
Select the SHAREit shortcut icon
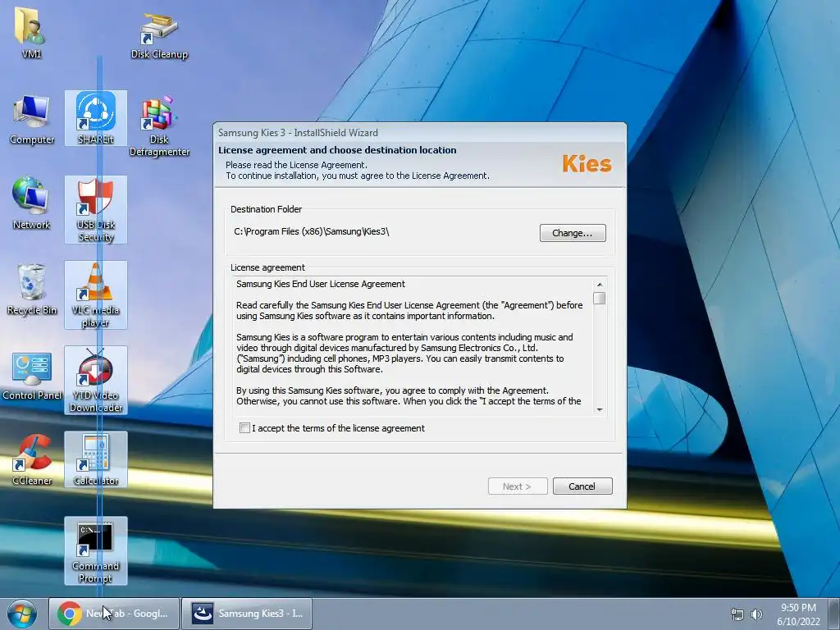(x=96, y=118)
